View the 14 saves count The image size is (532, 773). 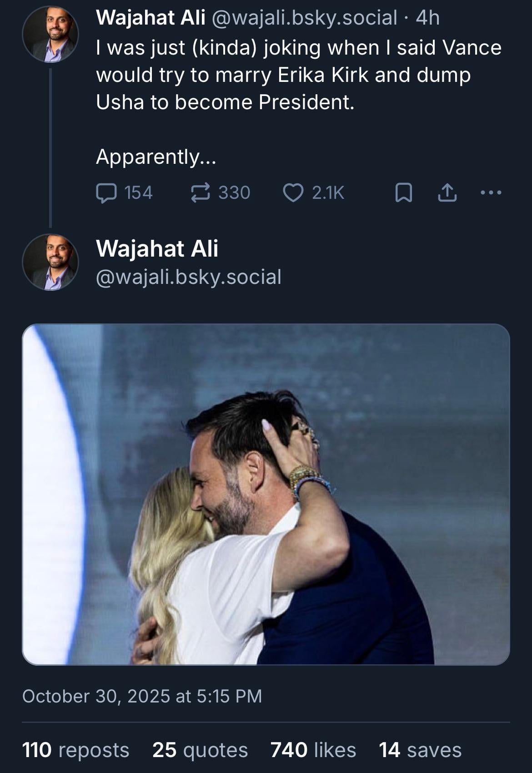[x=420, y=750]
